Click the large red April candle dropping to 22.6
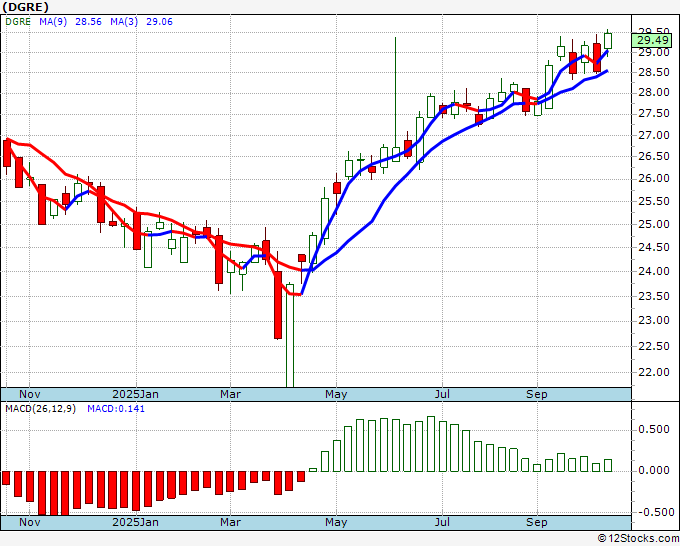Image resolution: width=680 pixels, height=546 pixels. 278,305
